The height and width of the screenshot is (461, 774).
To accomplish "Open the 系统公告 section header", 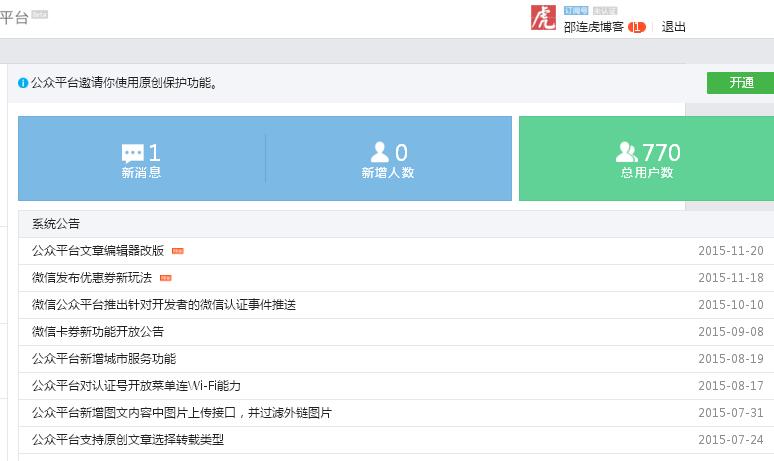I will [x=55, y=224].
